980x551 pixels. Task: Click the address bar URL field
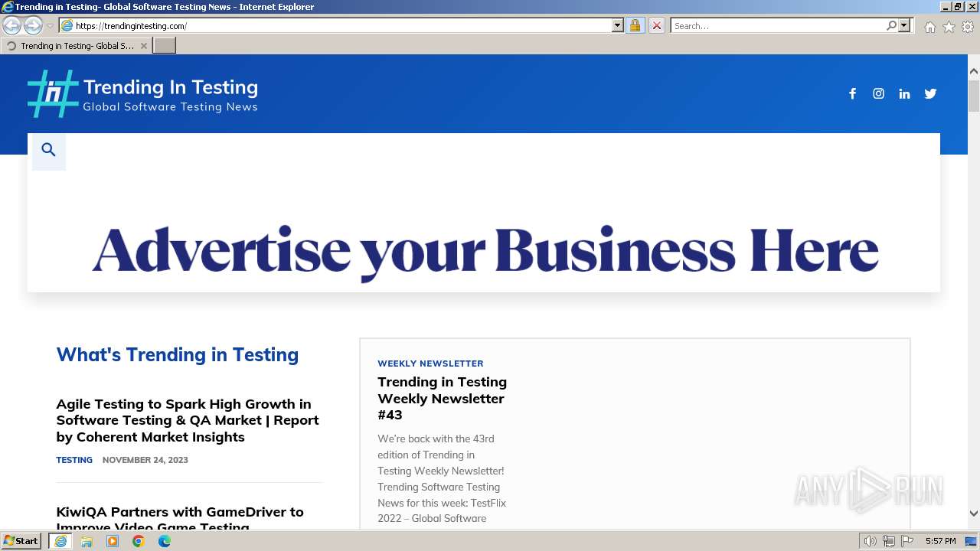[343, 25]
